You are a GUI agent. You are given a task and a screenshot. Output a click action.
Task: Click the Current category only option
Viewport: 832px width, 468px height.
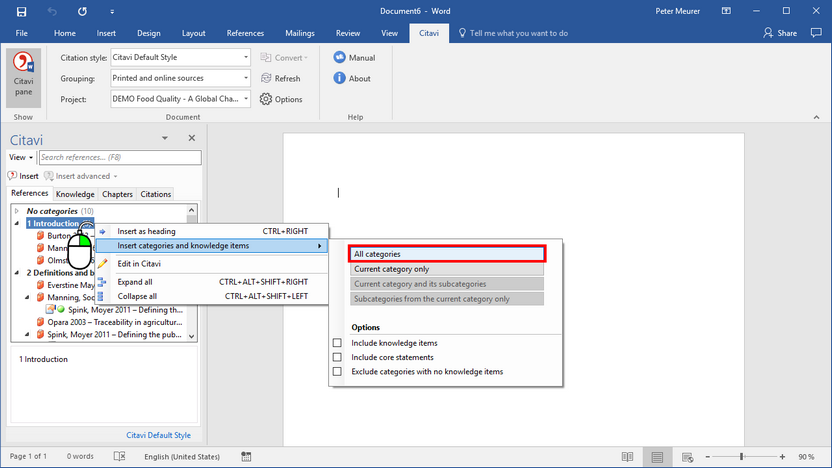447,269
